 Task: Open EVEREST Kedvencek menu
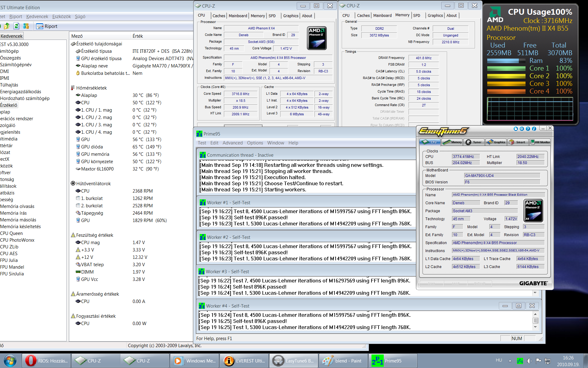tap(37, 17)
